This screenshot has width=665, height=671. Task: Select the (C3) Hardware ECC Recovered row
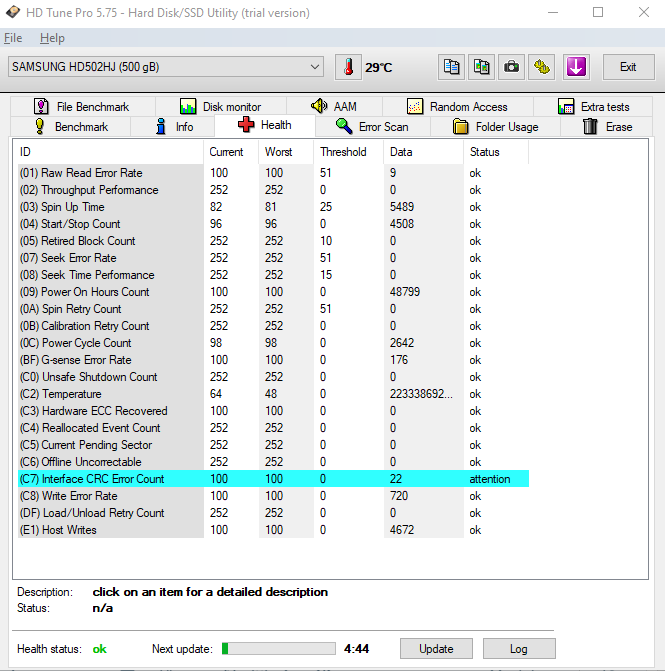(x=273, y=411)
